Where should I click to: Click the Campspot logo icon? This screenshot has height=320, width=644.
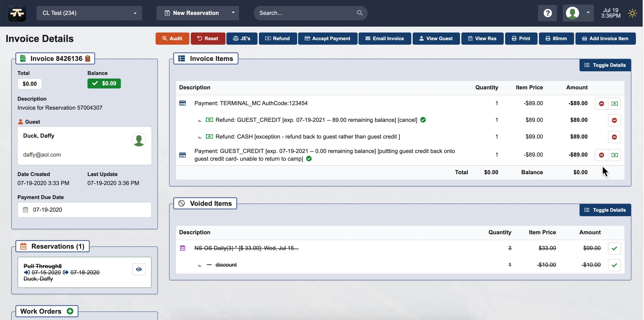click(x=17, y=13)
